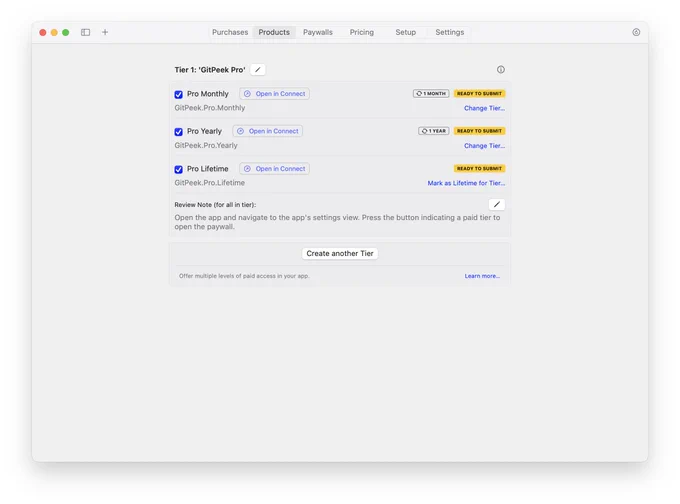Click the 1 MONTH renewal badge
680x504 pixels.
pos(431,93)
